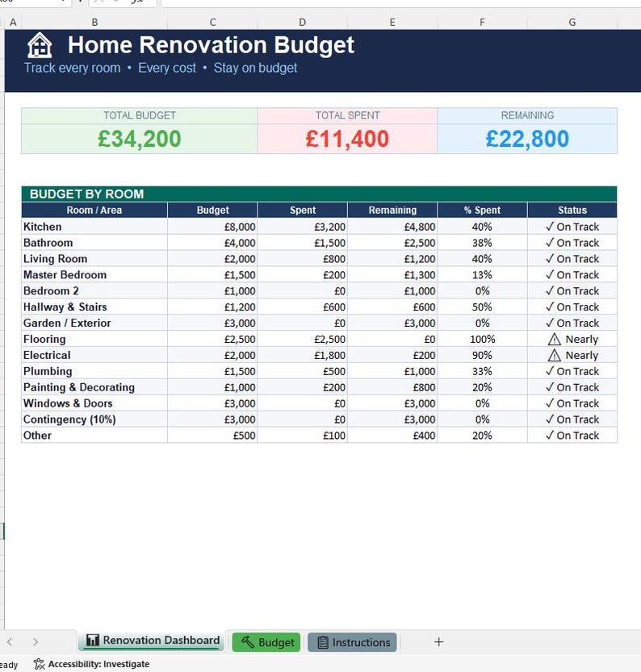Click Electrical status Nearly warning

click(572, 355)
